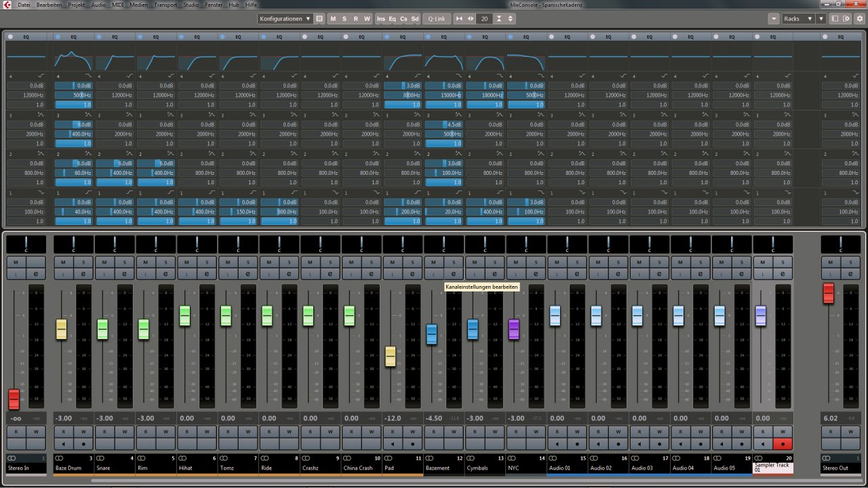Select Pad channel volume fader
The image size is (868, 488).
390,357
